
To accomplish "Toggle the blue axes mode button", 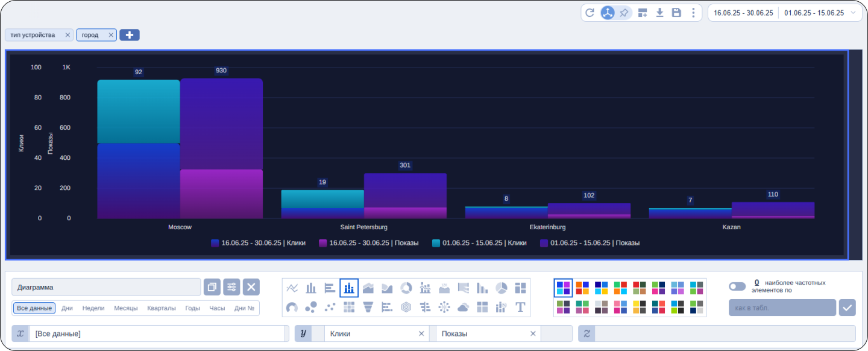I will click(x=608, y=13).
